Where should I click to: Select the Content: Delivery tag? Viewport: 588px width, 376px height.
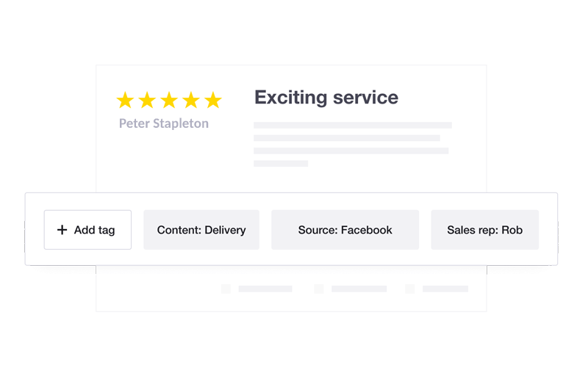[201, 230]
